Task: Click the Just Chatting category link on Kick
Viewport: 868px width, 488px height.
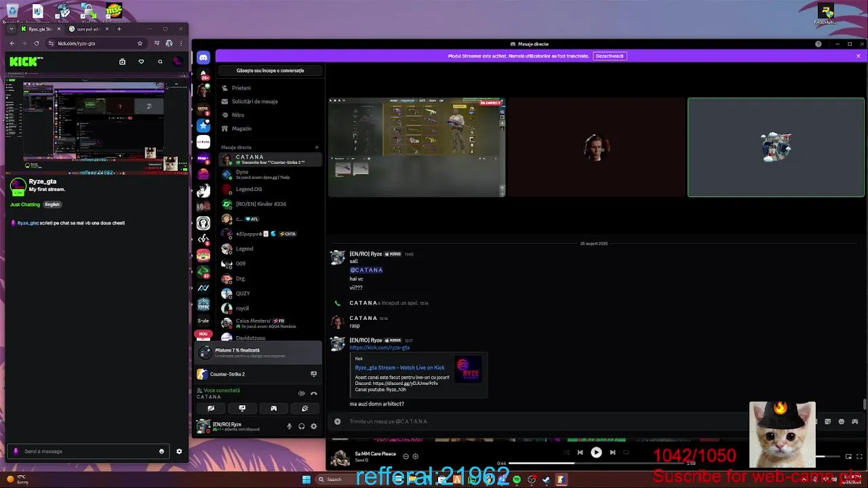Action: pos(25,205)
